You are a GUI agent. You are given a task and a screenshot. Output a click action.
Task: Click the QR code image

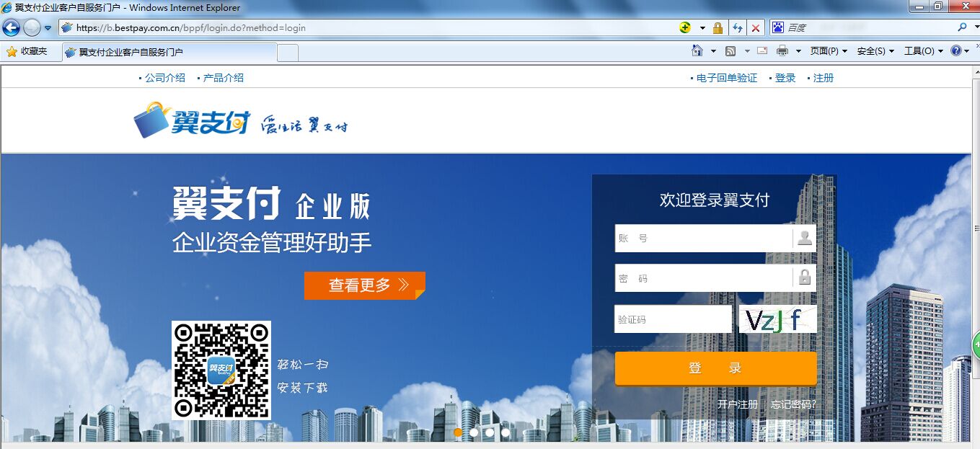[221, 370]
